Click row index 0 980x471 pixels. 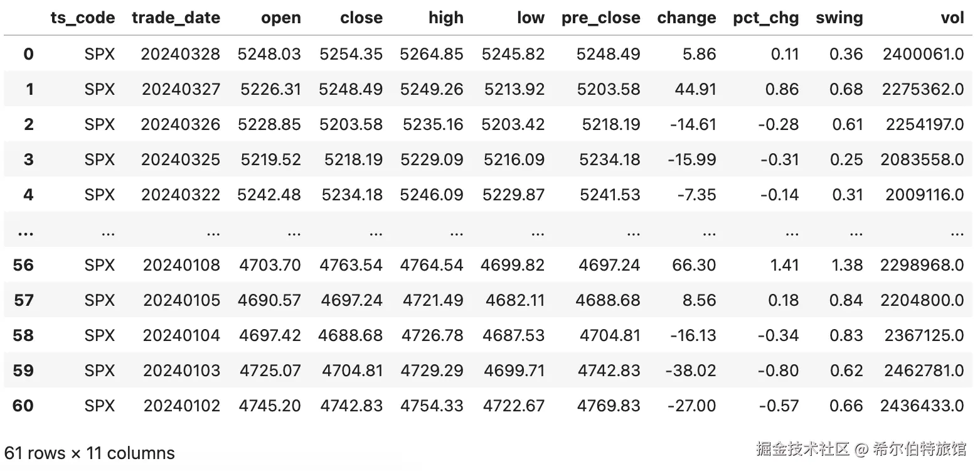coord(28,54)
